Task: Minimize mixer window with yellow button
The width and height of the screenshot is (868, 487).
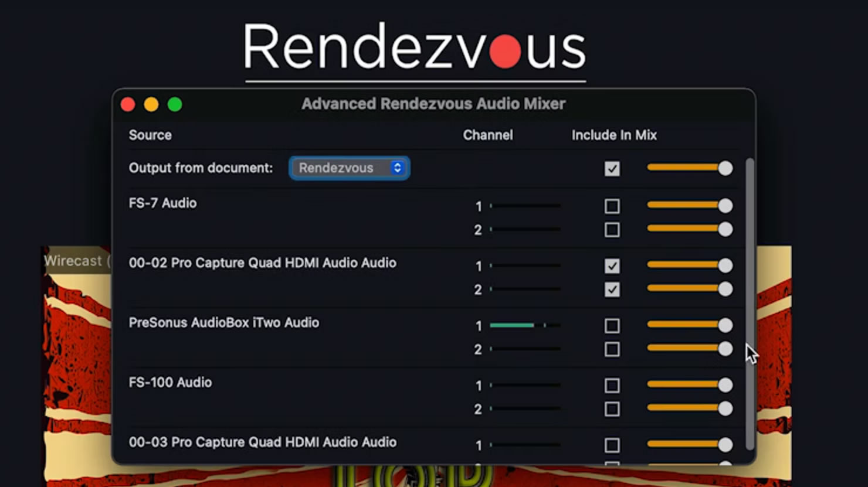Action: [151, 104]
